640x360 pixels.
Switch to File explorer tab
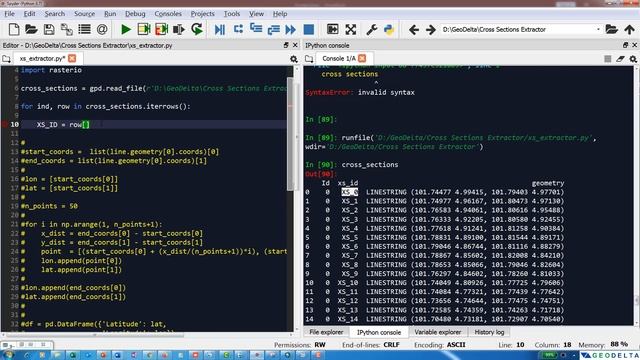pyautogui.click(x=326, y=332)
